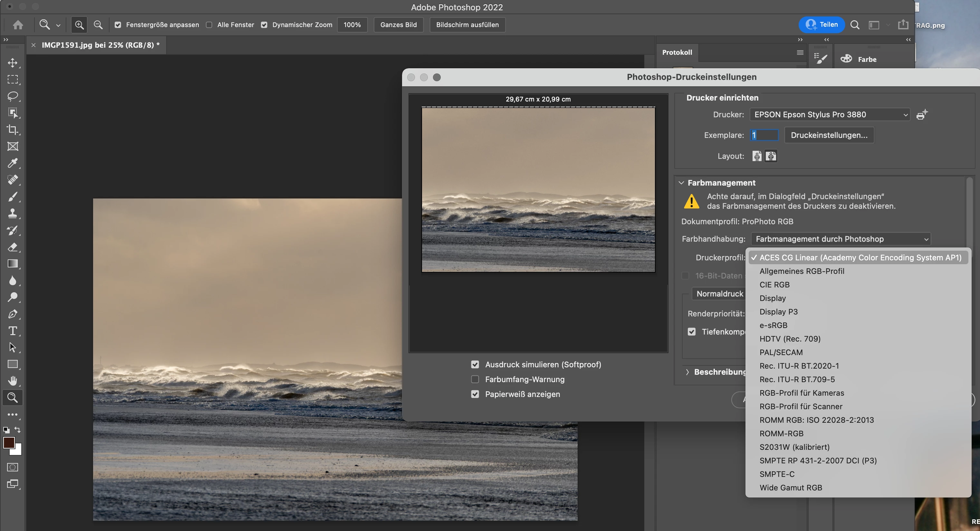
Task: Click the add printer icon
Action: click(x=922, y=114)
